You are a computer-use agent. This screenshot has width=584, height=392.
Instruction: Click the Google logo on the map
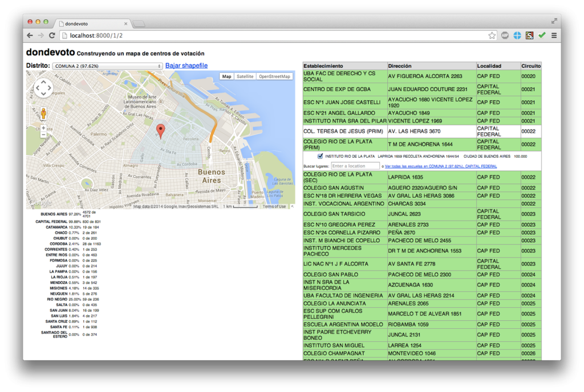41,203
